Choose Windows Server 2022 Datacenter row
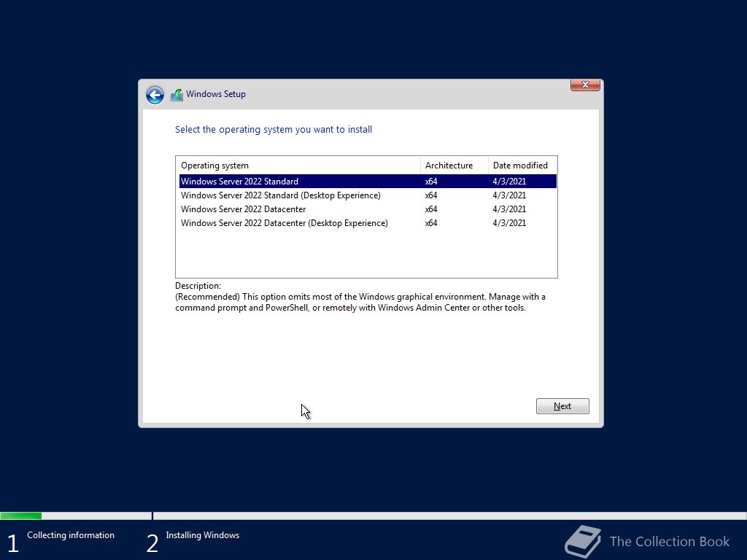 coord(368,209)
